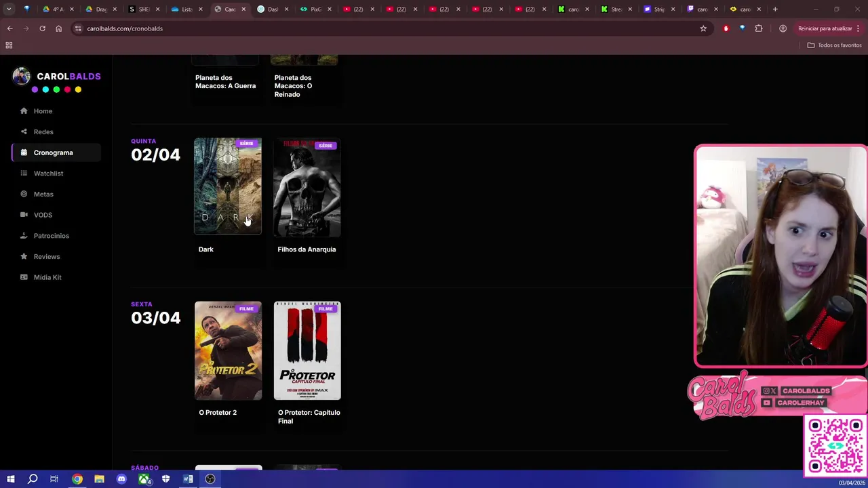Reload the page with refresh icon
The width and height of the screenshot is (868, 488).
pyautogui.click(x=42, y=28)
